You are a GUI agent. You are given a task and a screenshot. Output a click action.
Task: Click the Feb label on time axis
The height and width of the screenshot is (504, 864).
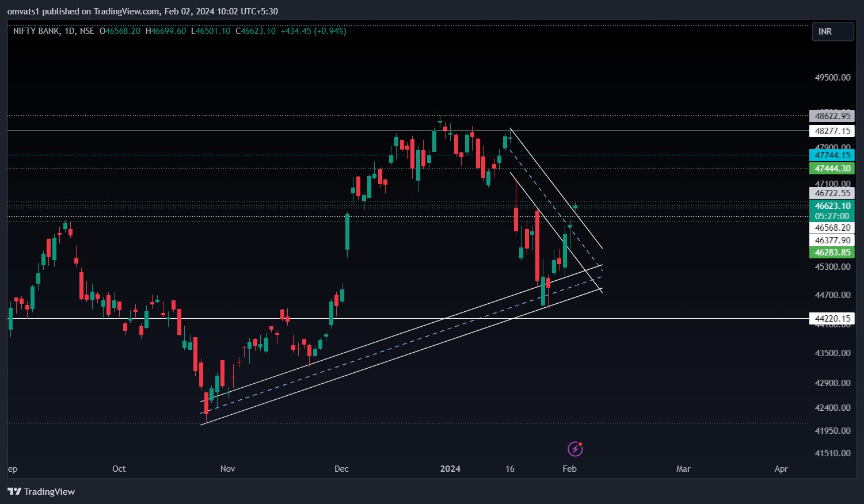[x=569, y=469]
